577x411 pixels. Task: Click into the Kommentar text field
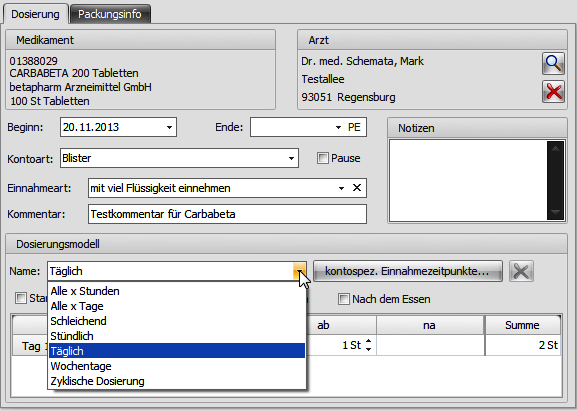[227, 214]
